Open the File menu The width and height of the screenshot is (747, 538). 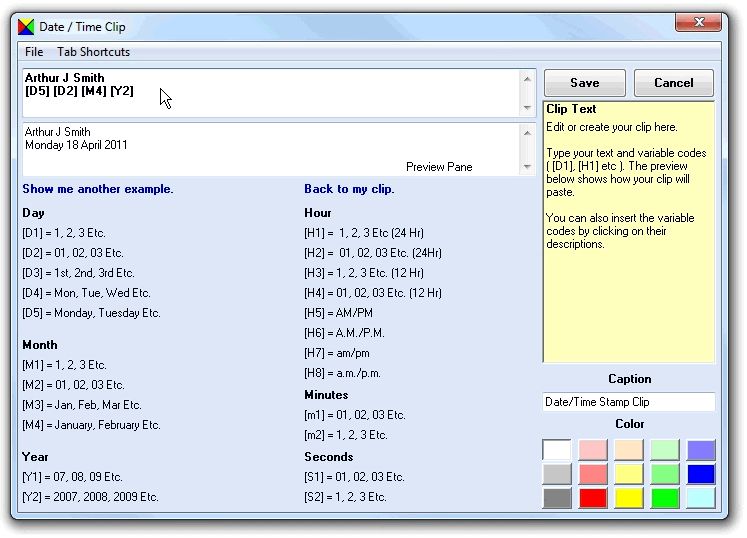[x=34, y=52]
